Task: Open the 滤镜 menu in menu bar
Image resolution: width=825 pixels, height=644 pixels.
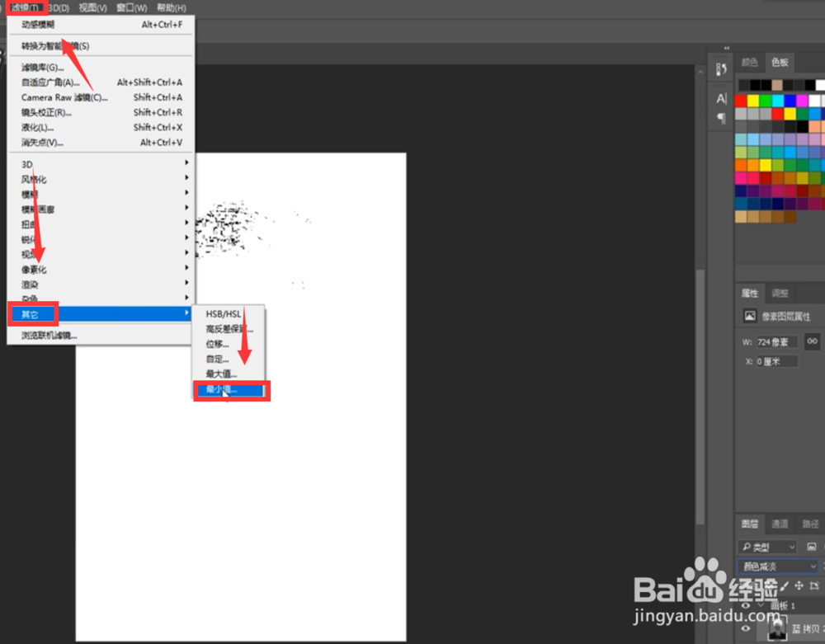Action: pyautogui.click(x=26, y=7)
